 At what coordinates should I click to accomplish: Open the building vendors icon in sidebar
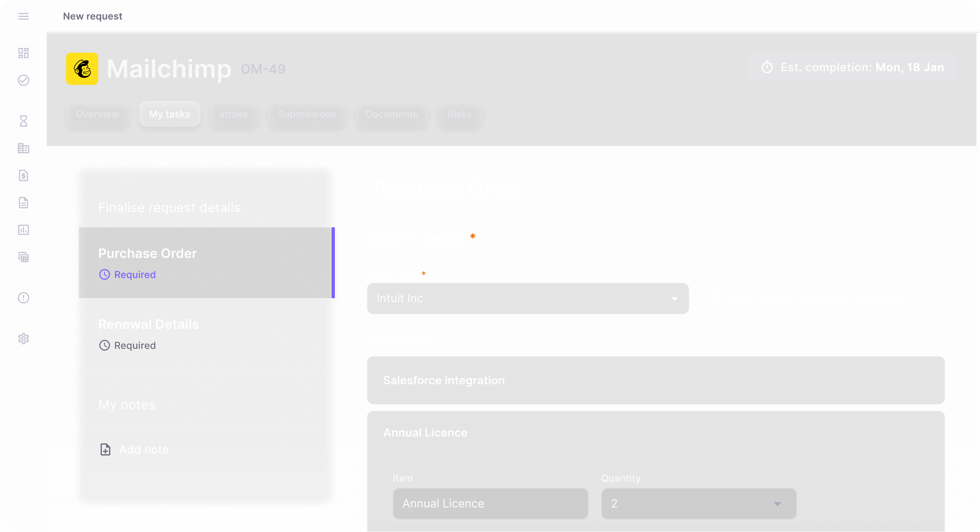23,148
